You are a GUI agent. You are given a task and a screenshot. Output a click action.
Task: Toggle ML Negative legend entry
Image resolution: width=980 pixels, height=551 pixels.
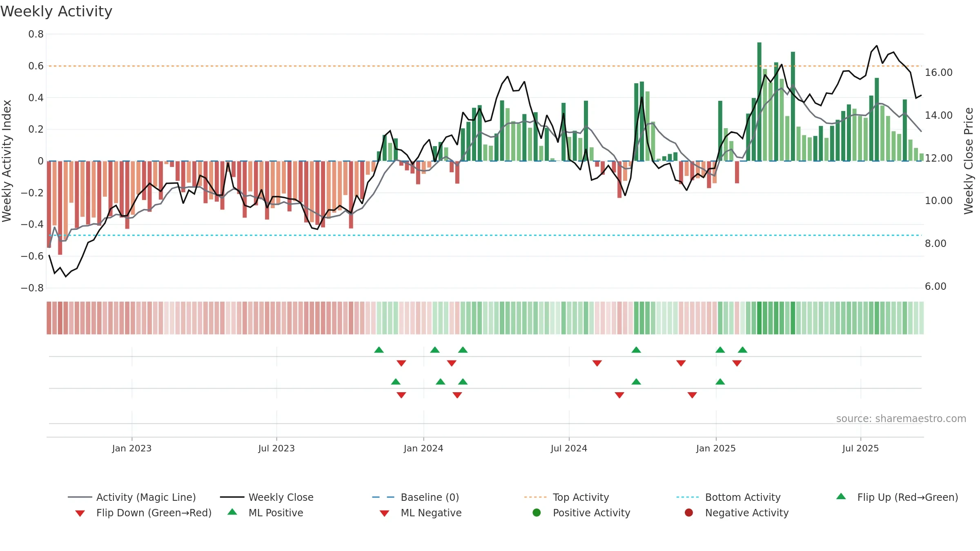[421, 513]
